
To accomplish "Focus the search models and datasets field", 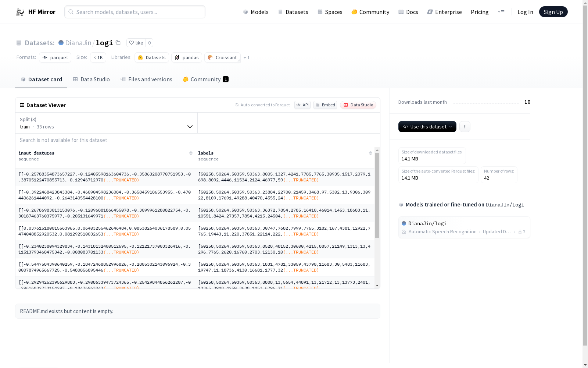I will coord(135,12).
